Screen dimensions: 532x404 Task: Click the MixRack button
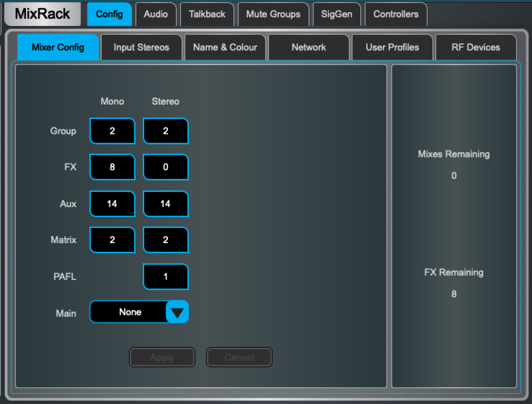[x=42, y=14]
